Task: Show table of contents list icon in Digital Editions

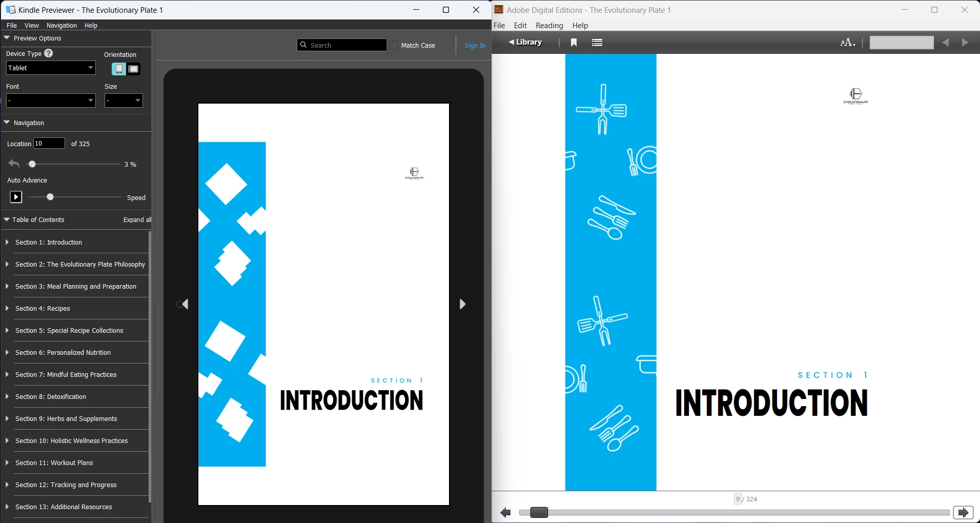Action: (597, 43)
